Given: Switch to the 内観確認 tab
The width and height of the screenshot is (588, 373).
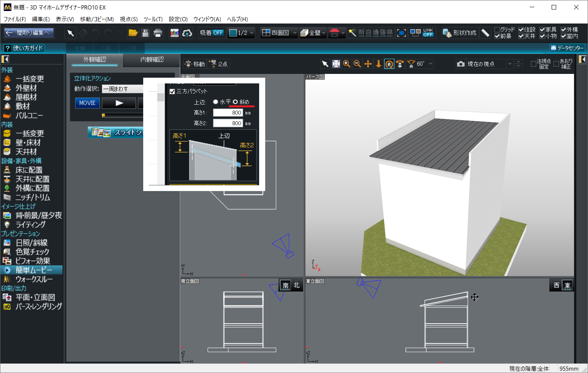Looking at the screenshot, I should pos(152,60).
